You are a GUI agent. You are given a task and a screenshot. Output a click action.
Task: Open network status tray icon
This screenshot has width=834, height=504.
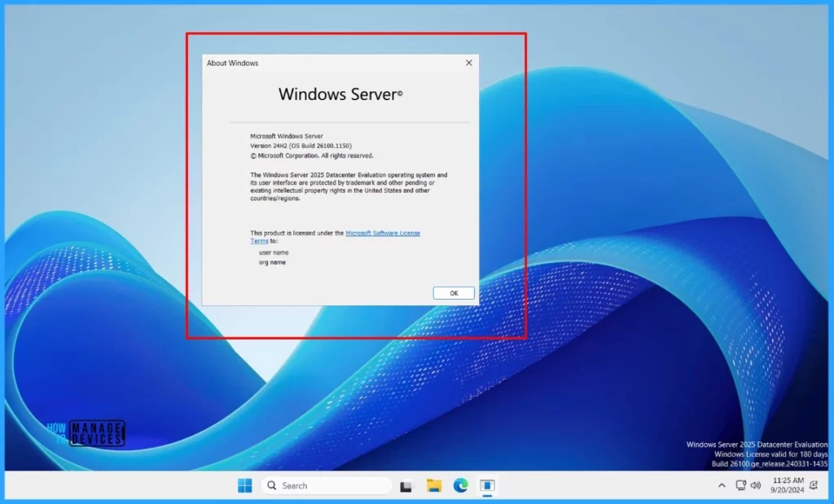tap(740, 485)
